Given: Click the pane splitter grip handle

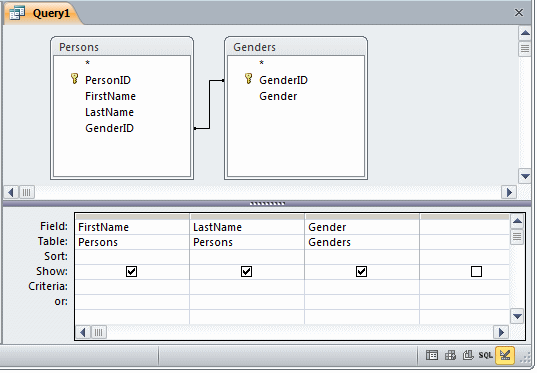Looking at the screenshot, I should 267,203.
